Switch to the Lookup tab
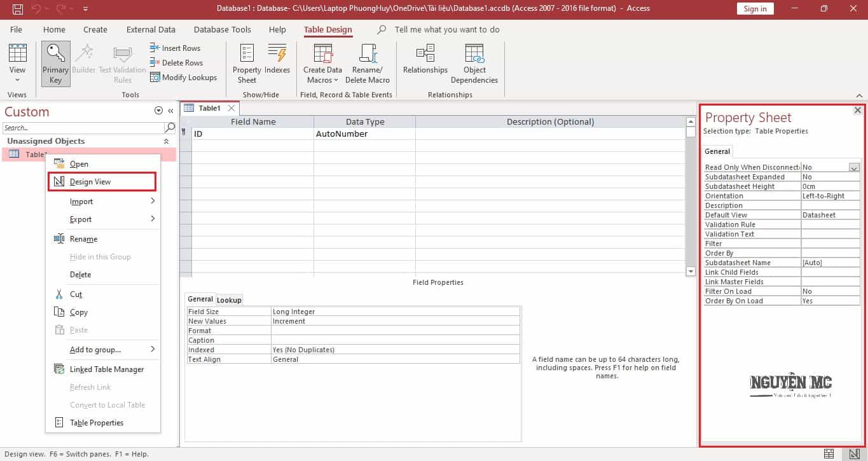The image size is (868, 461). (229, 299)
